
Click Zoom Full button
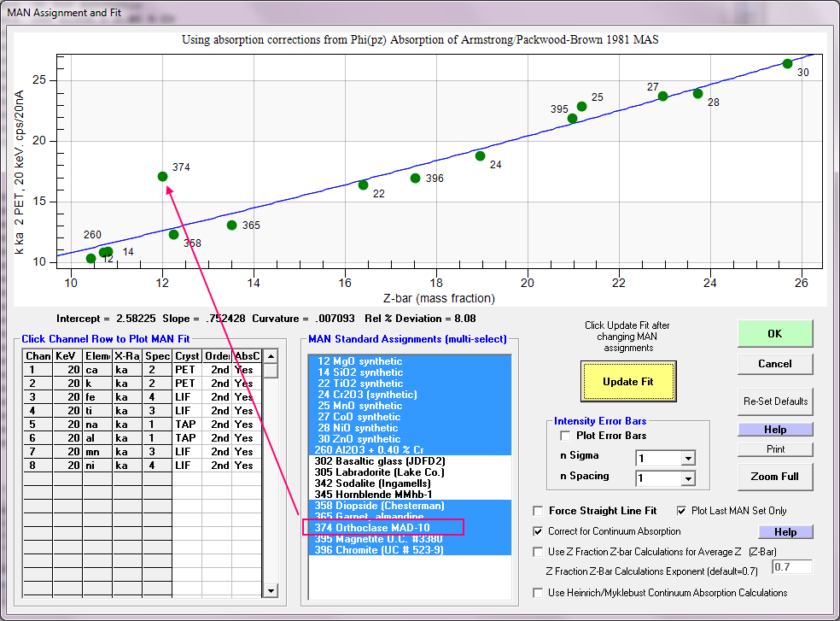pos(775,476)
